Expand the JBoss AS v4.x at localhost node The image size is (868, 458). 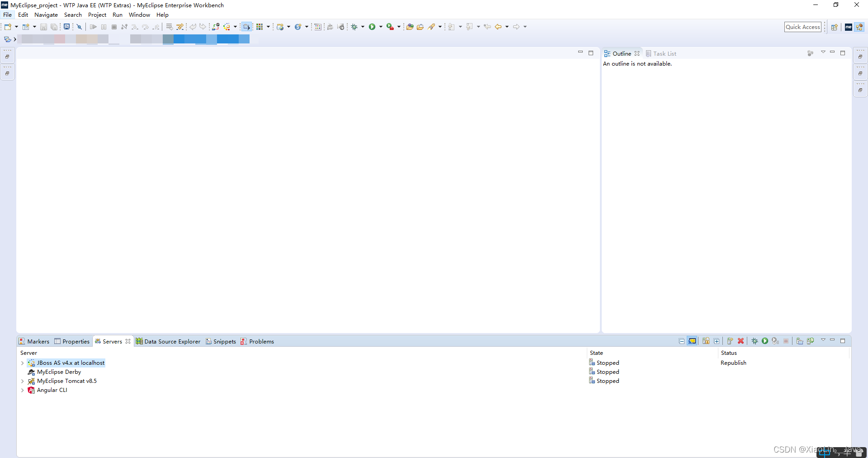tap(22, 363)
